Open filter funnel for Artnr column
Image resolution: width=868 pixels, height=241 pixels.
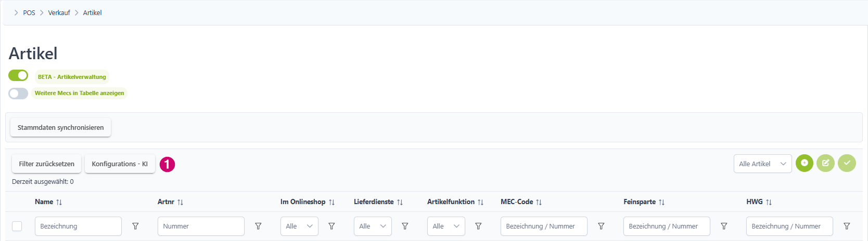258,226
